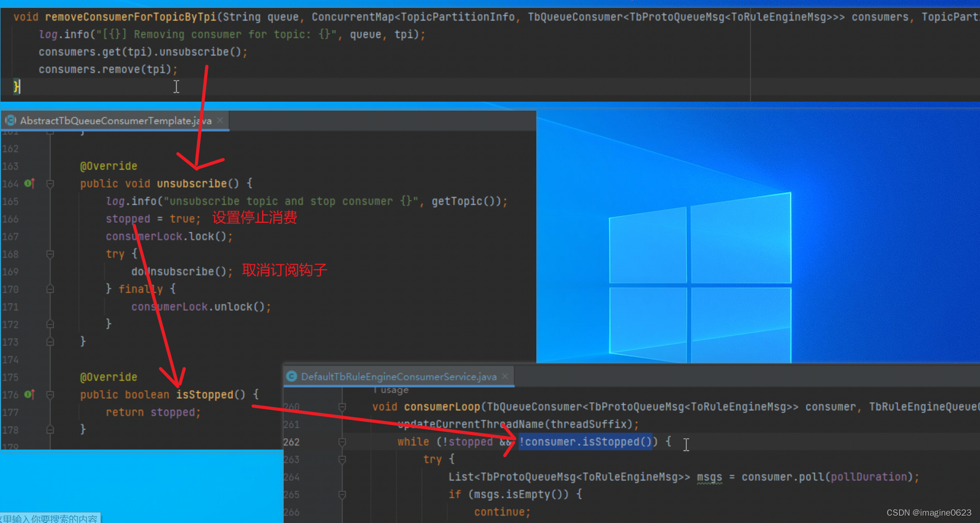This screenshot has height=523, width=980.
Task: Click the getTopic() call at line 165
Action: (464, 201)
